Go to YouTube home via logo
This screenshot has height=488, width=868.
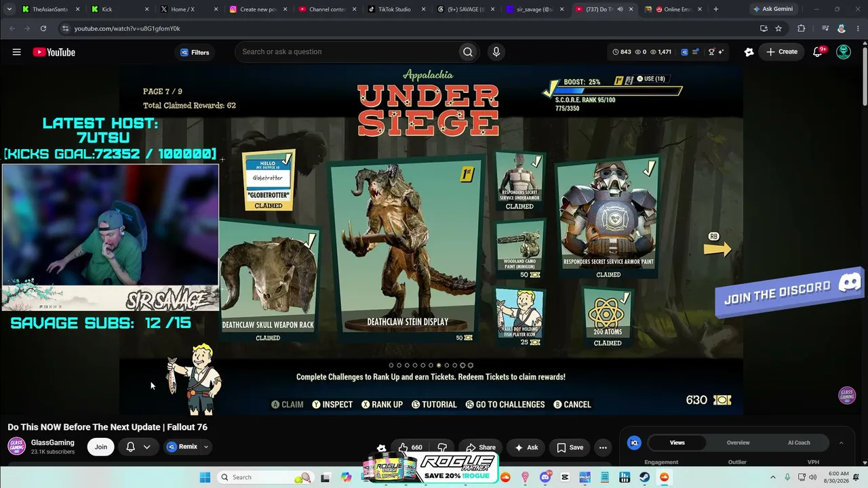click(54, 52)
